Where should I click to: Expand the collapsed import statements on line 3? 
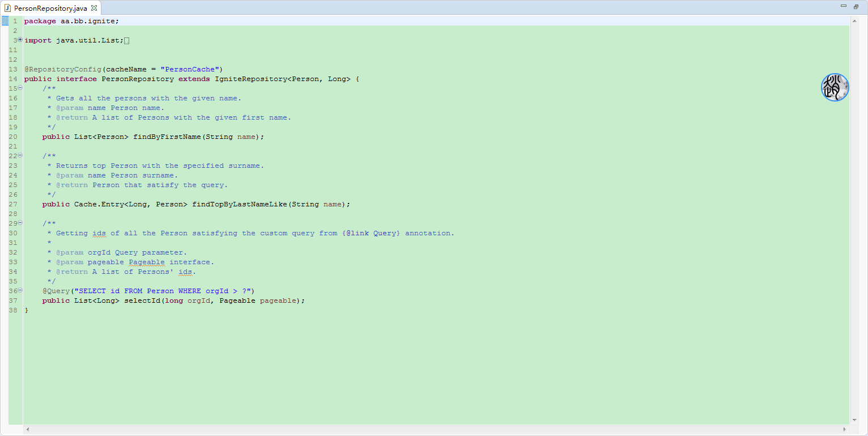[x=19, y=40]
